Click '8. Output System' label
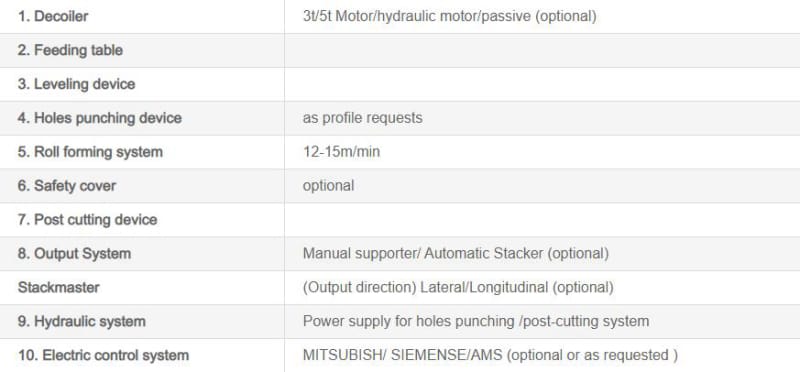 tap(74, 254)
